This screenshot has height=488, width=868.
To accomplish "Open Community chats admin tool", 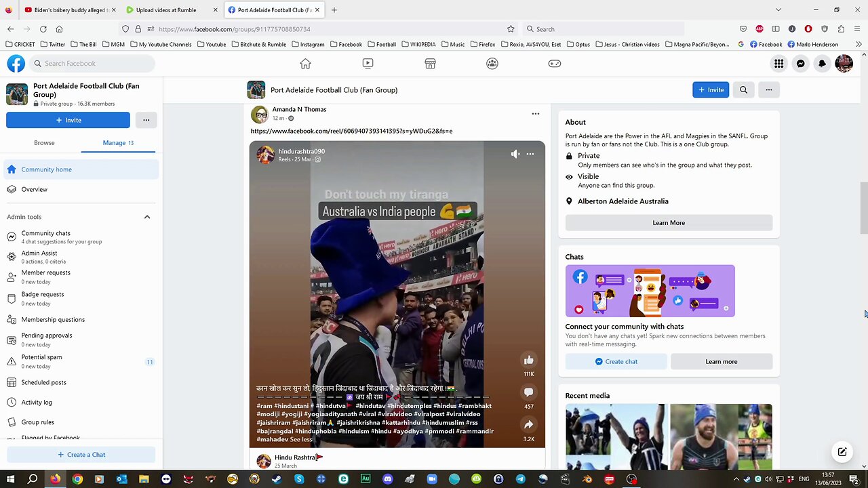I will tap(81, 237).
